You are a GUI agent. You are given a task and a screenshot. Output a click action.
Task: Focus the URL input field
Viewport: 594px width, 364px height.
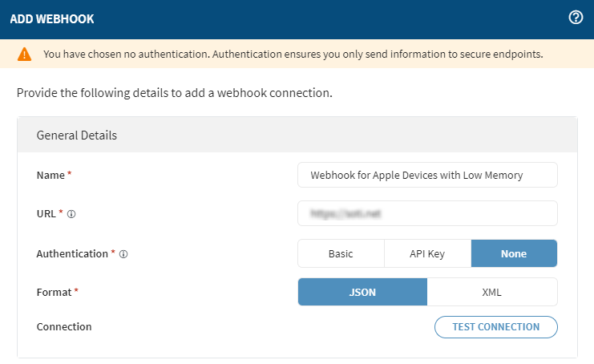[426, 213]
